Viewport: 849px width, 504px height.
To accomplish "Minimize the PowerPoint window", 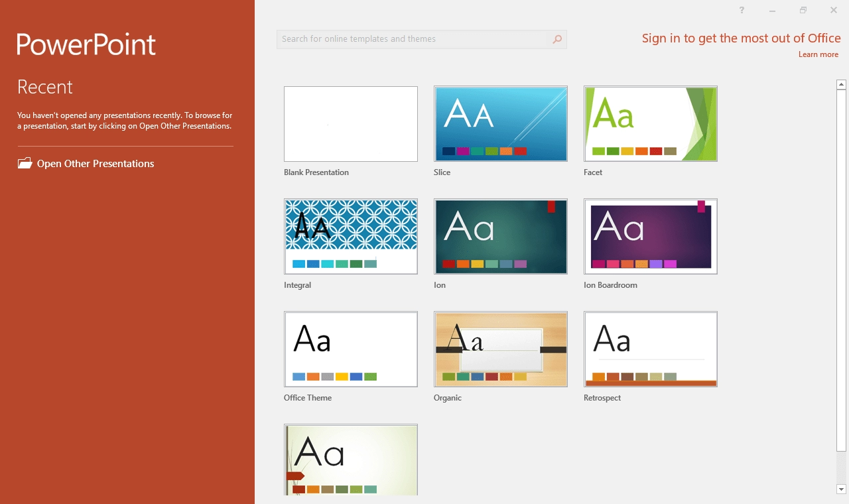I will (772, 10).
